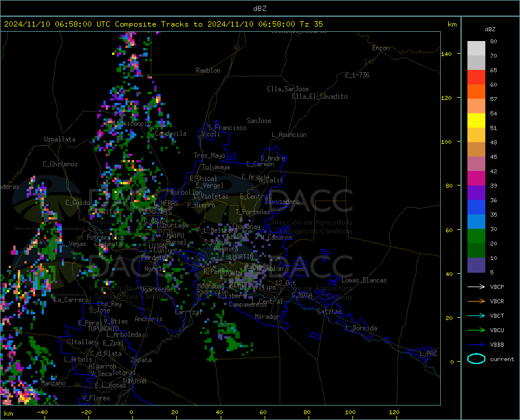Click the cyan VBCT arrow icon
Screen dimensions: 520x420
[476, 315]
